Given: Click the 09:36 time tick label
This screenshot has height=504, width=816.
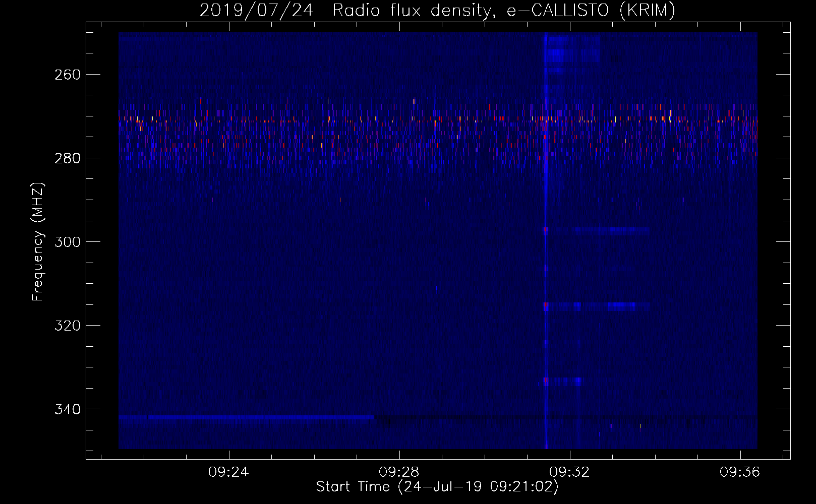Looking at the screenshot, I should click(740, 472).
